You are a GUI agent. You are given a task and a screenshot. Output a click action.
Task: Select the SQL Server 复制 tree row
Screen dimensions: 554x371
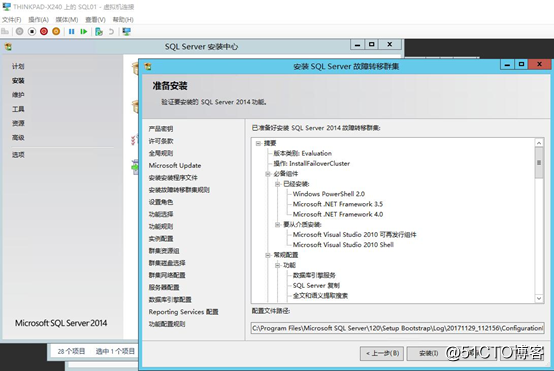[316, 285]
